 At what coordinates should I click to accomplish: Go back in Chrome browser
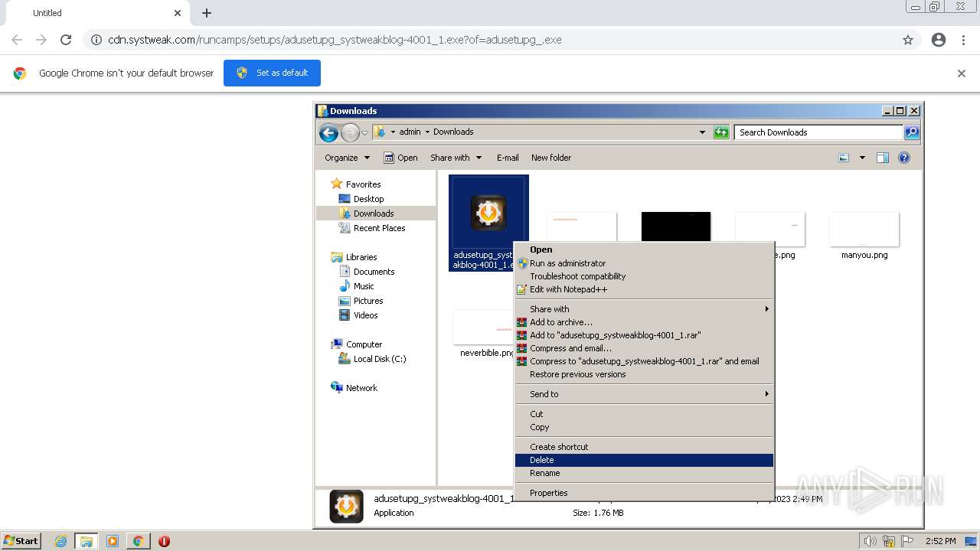(17, 40)
